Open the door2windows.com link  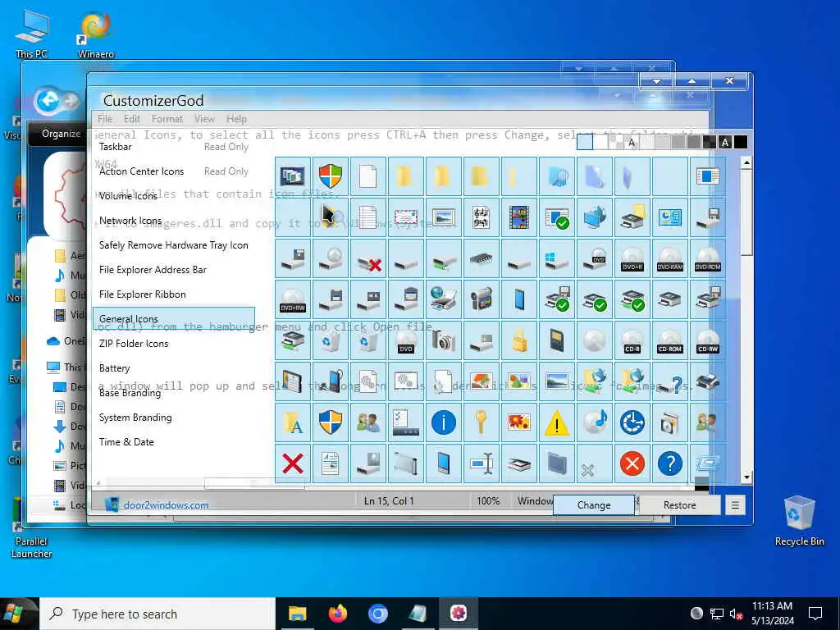[166, 505]
